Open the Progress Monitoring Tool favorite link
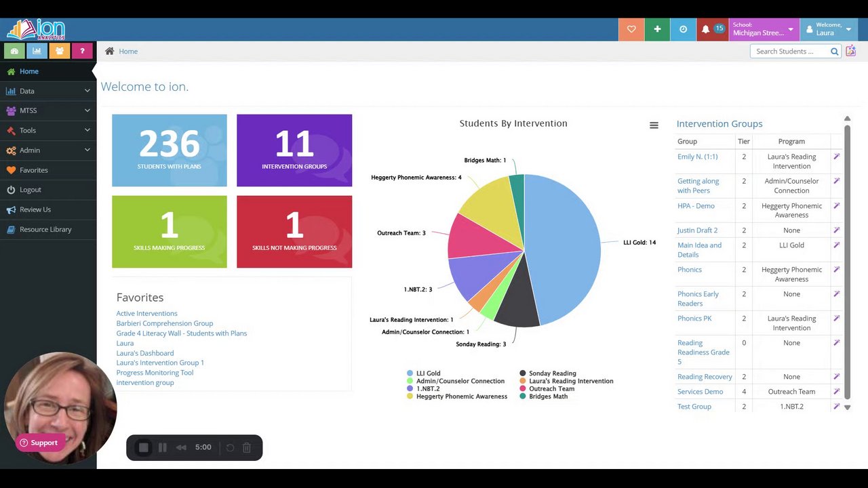This screenshot has height=488, width=868. [x=155, y=373]
